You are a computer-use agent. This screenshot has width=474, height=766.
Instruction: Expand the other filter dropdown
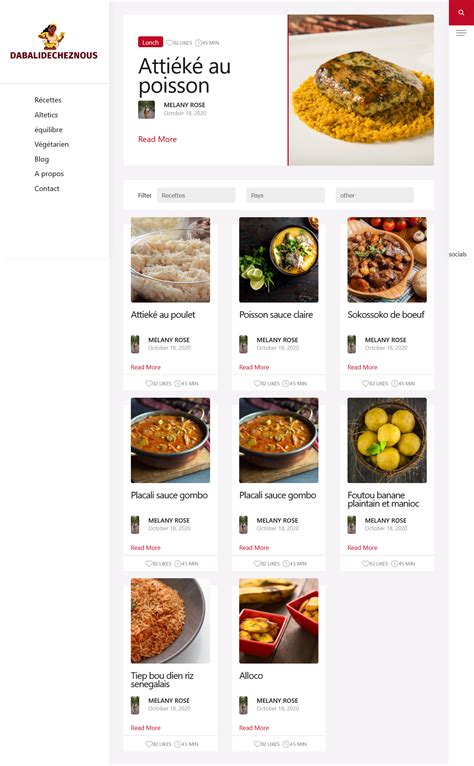375,195
